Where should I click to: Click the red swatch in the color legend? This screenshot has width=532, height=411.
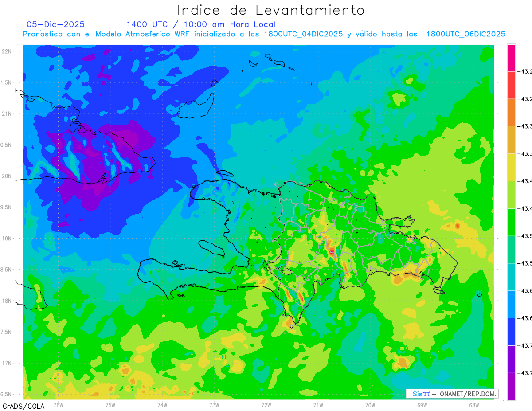tap(511, 85)
